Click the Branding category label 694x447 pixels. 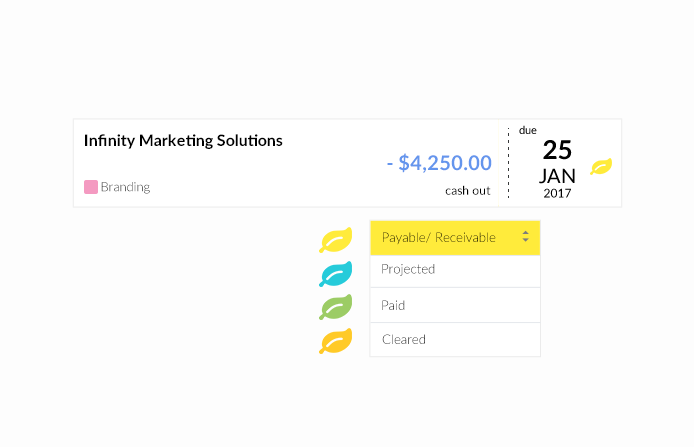point(125,187)
